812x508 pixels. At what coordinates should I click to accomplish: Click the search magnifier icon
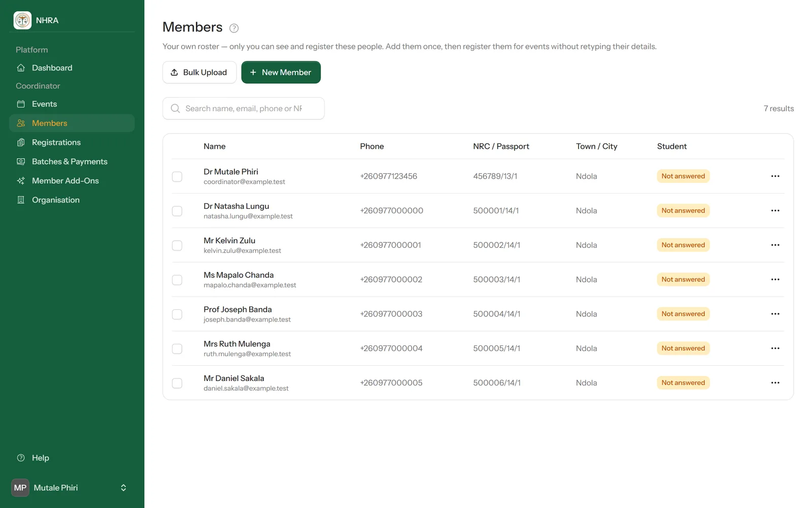click(175, 109)
